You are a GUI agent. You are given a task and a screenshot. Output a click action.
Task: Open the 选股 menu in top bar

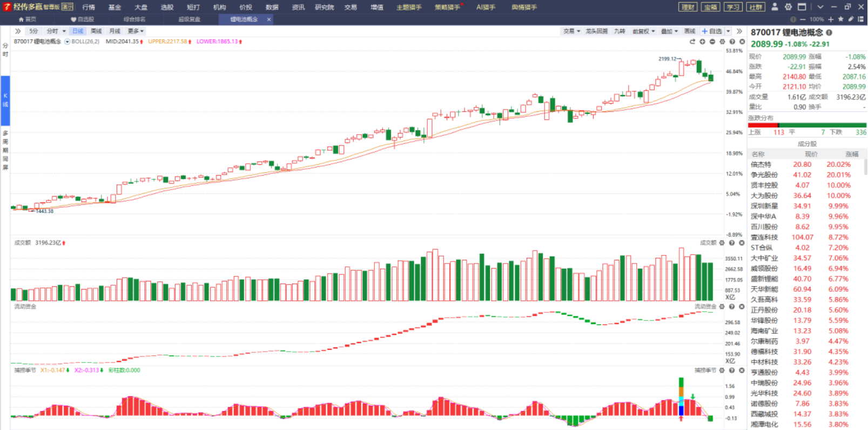tap(167, 7)
